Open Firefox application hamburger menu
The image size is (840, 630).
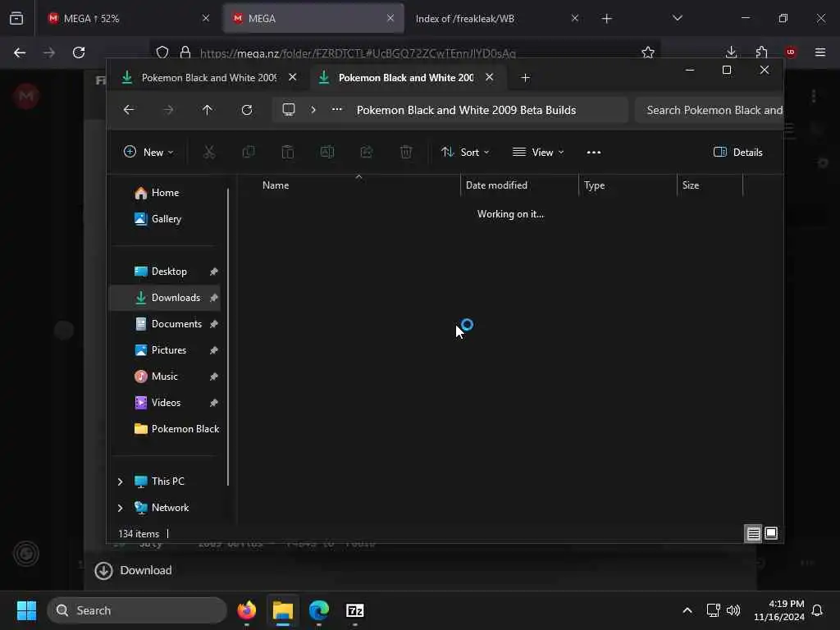(x=820, y=52)
